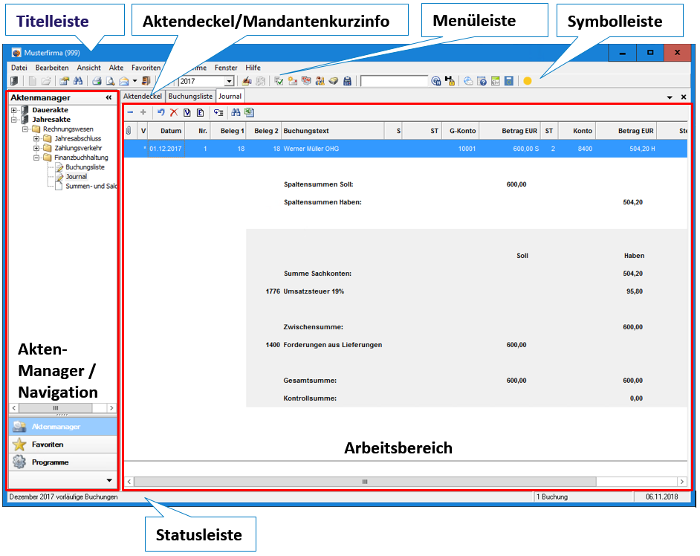Expand the Jahresabschluss folder node
Viewport: 700px width, 556px height.
point(36,138)
